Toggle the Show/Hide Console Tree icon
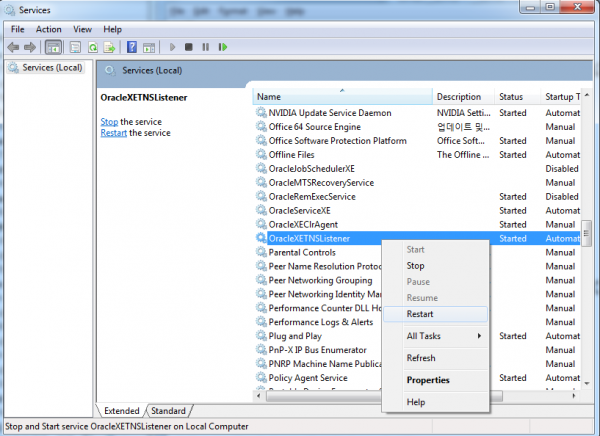Image resolution: width=600 pixels, height=436 pixels. [53, 46]
